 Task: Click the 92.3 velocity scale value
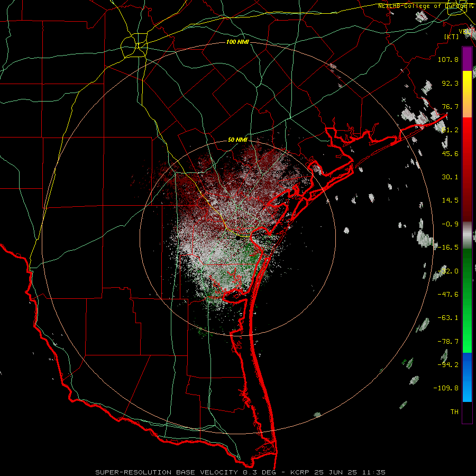point(450,83)
